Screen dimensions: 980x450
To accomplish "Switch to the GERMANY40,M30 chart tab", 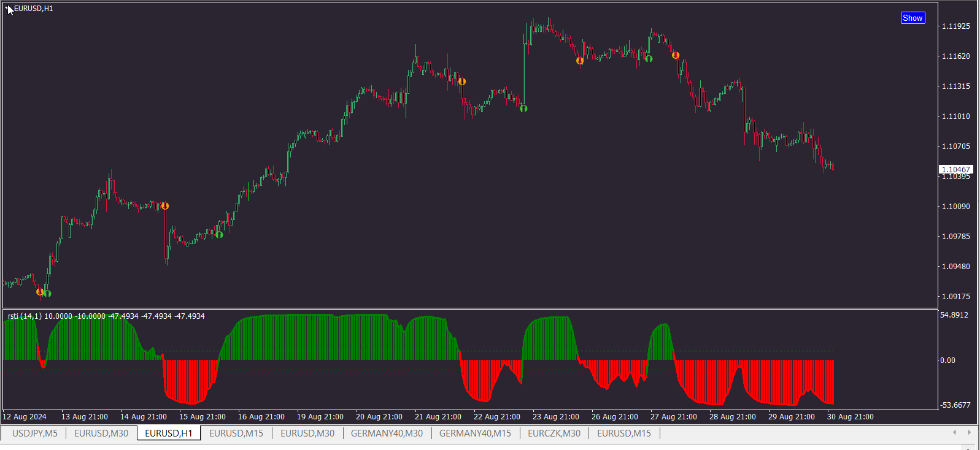I will pos(387,433).
